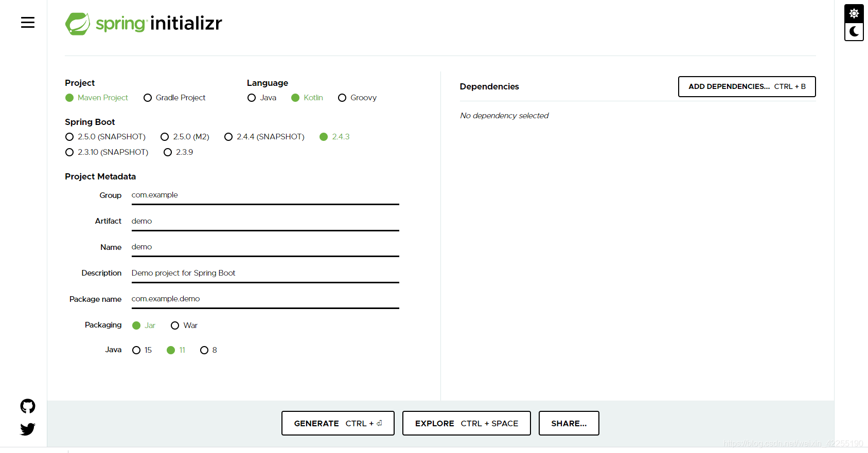Click the Dependencies heading
The height and width of the screenshot is (453, 868).
(x=489, y=86)
